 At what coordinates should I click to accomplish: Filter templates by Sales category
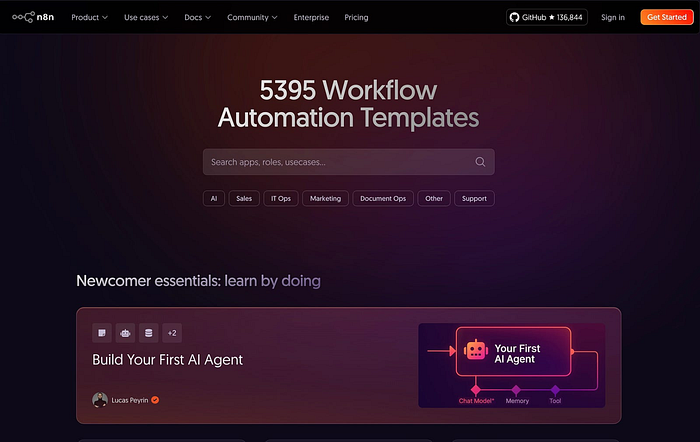click(x=244, y=198)
